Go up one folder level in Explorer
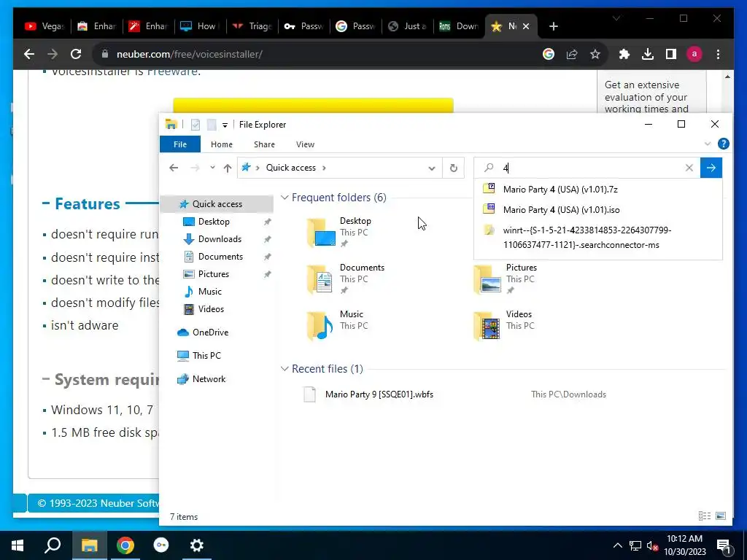 (228, 168)
